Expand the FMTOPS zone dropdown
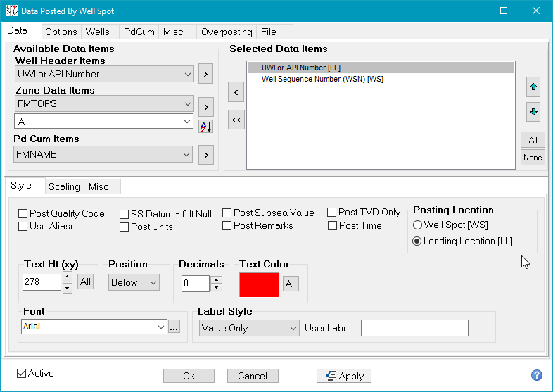Image resolution: width=553 pixels, height=392 pixels. tap(104, 103)
